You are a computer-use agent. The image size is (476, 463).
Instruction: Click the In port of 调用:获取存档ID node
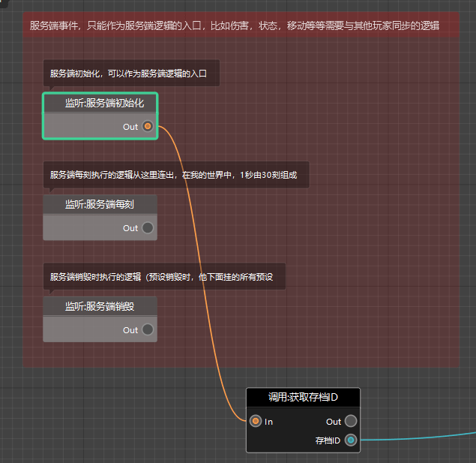pyautogui.click(x=256, y=421)
